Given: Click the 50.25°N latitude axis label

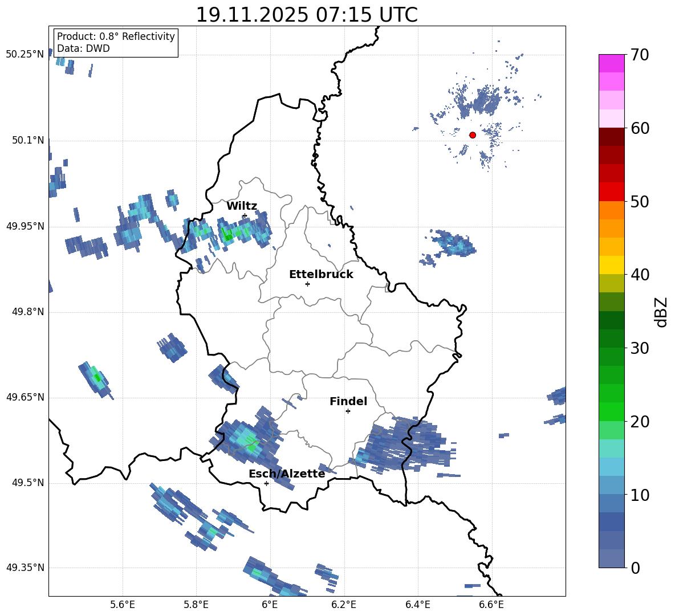Looking at the screenshot, I should [25, 55].
